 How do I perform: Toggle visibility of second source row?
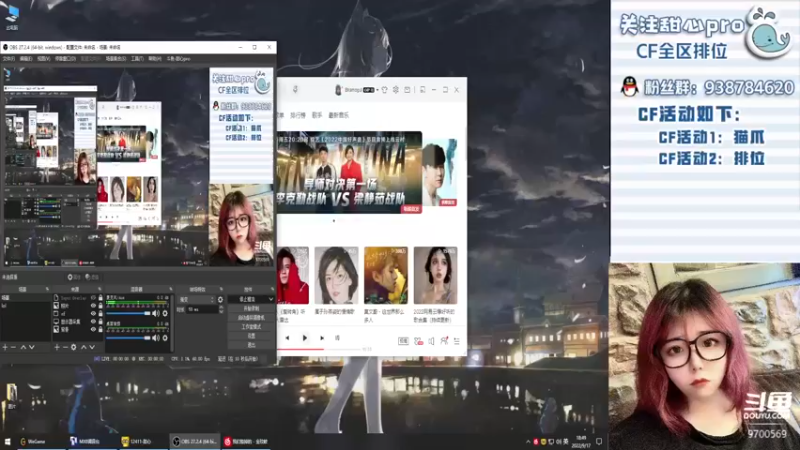pos(93,306)
